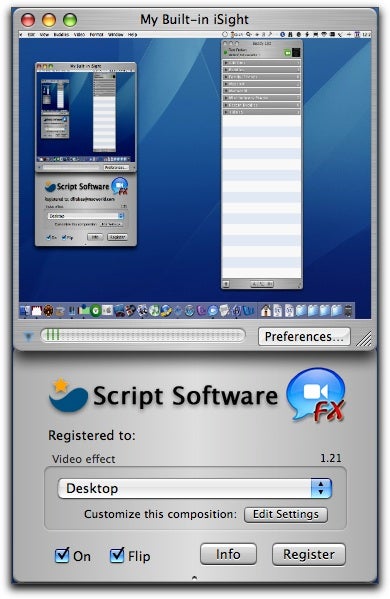Open the Desktop video effect dropdown

point(195,488)
